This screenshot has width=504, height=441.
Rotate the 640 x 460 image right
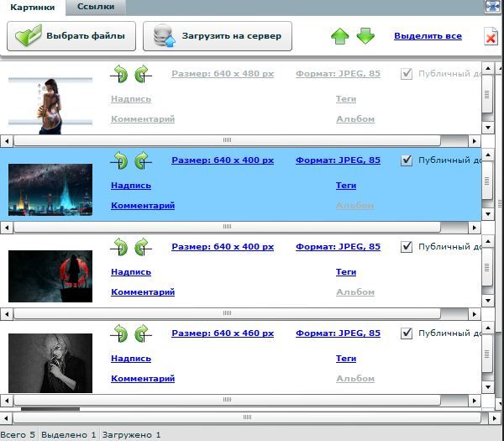coord(143,333)
